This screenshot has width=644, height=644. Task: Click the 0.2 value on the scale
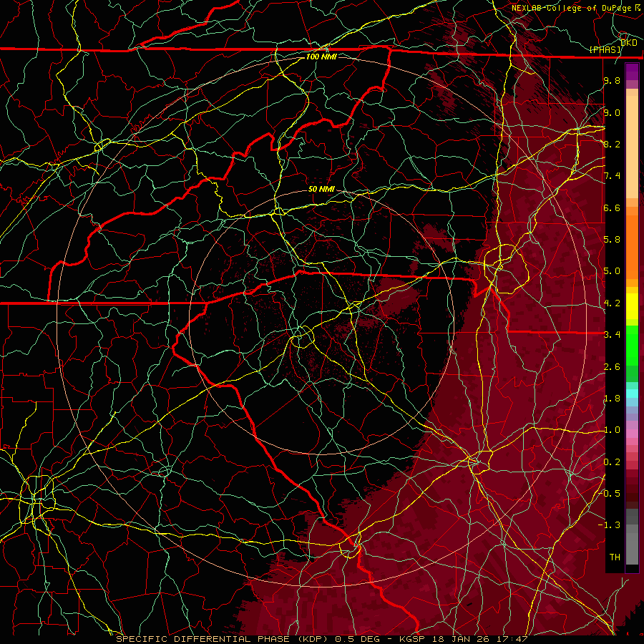[612, 462]
